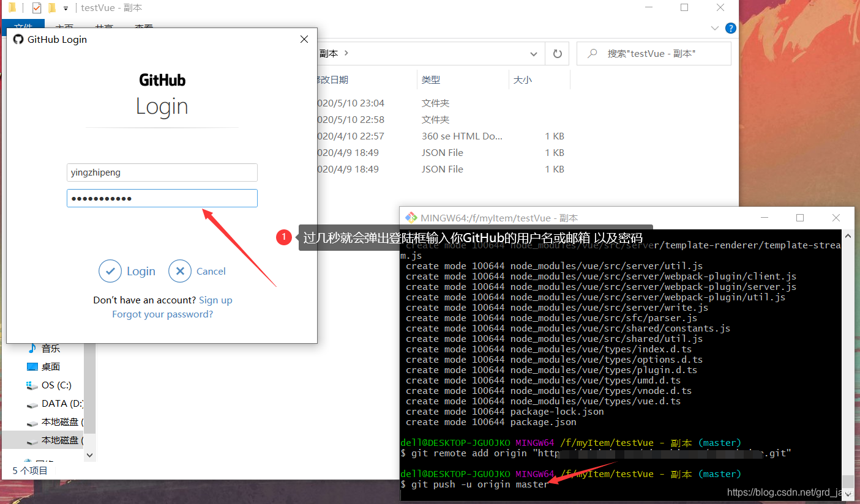Expand the Explorer ribbon chevron
This screenshot has width=860, height=504.
point(715,28)
